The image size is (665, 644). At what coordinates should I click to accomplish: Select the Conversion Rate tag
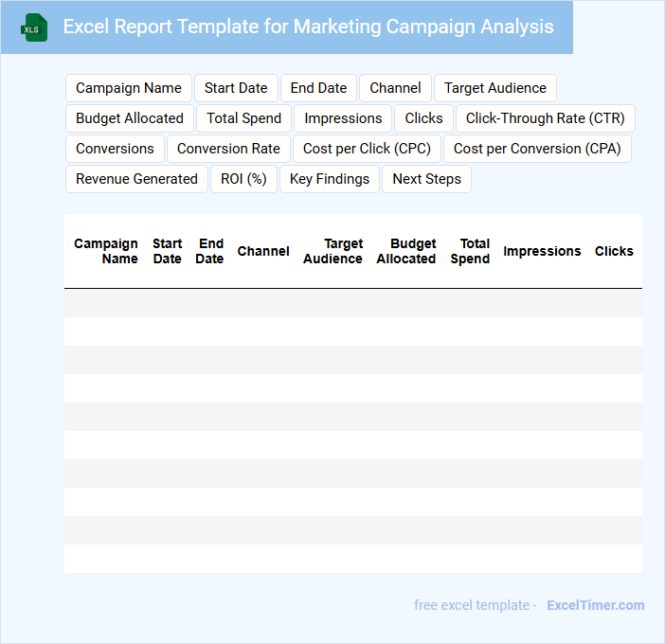click(x=228, y=149)
